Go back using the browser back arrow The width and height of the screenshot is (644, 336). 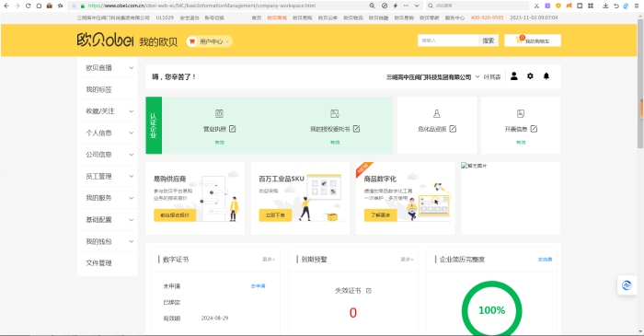tap(6, 6)
